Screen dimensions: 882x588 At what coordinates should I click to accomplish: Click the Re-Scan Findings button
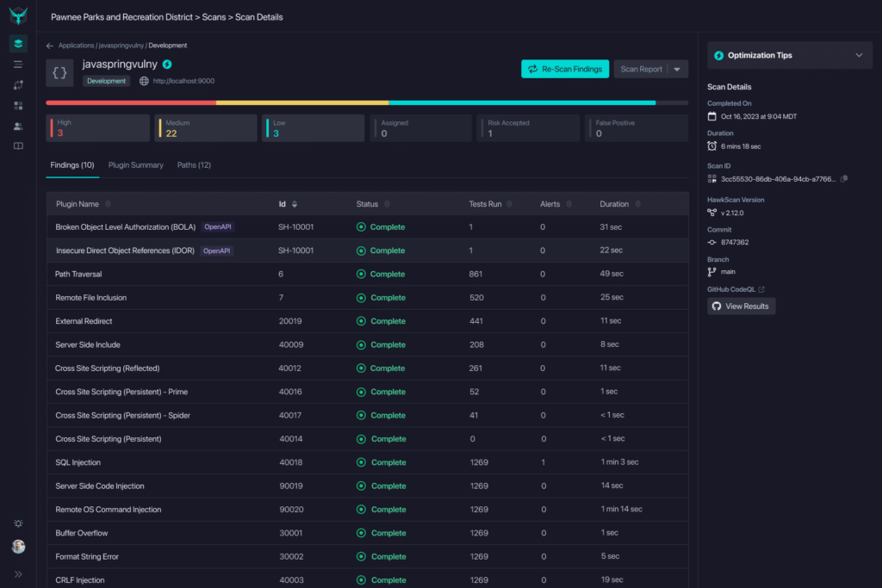564,68
